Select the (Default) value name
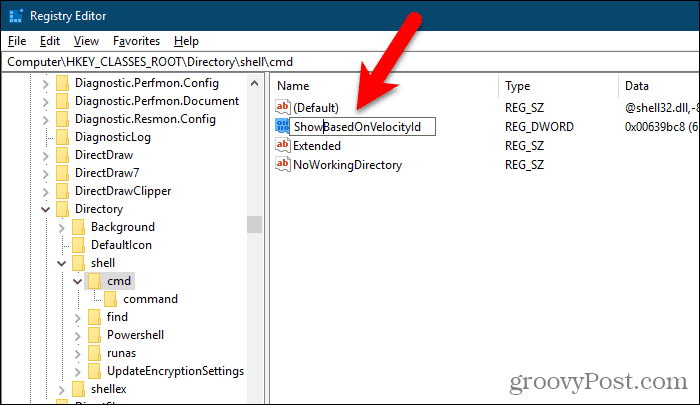This screenshot has height=405, width=700. (316, 108)
